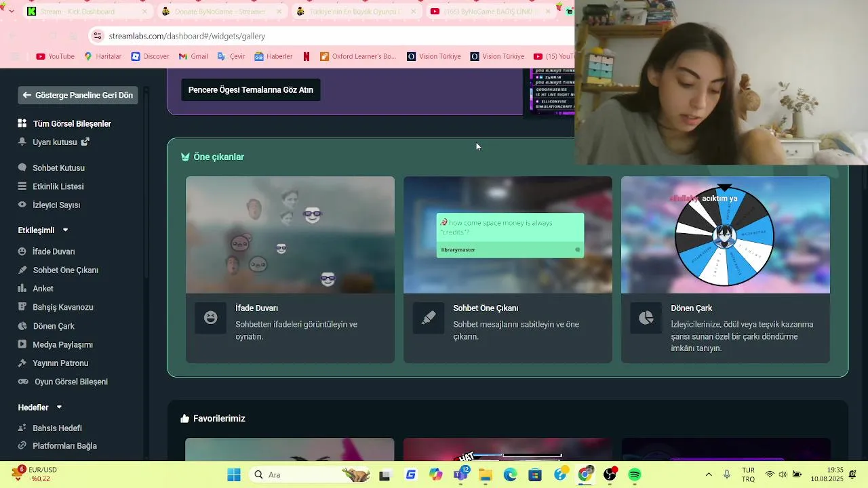This screenshot has height=488, width=868.
Task: Click the bell icon beside Uyarı kutusu
Action: (22, 142)
